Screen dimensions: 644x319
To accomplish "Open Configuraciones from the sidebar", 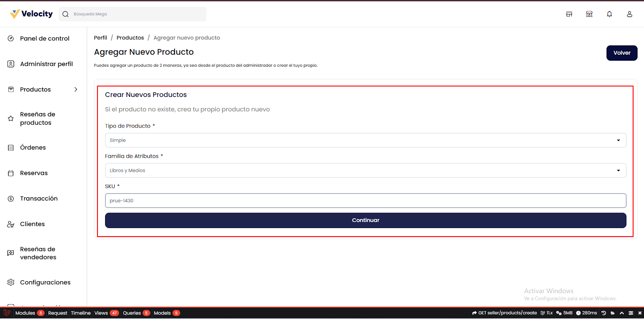I will pos(45,282).
